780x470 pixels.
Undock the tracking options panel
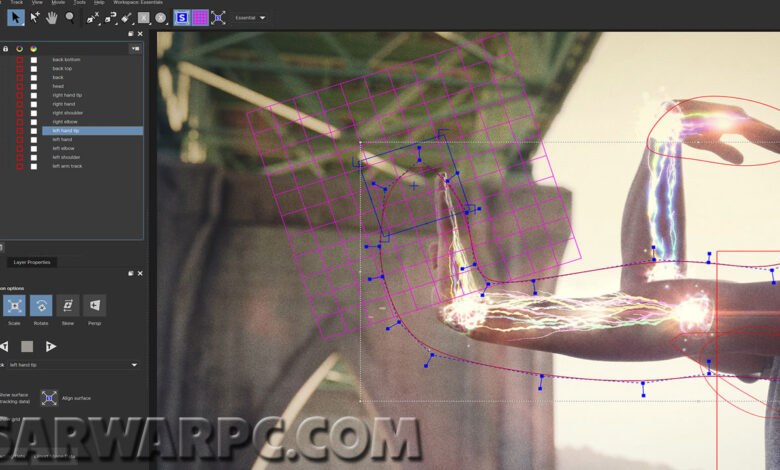(131, 274)
